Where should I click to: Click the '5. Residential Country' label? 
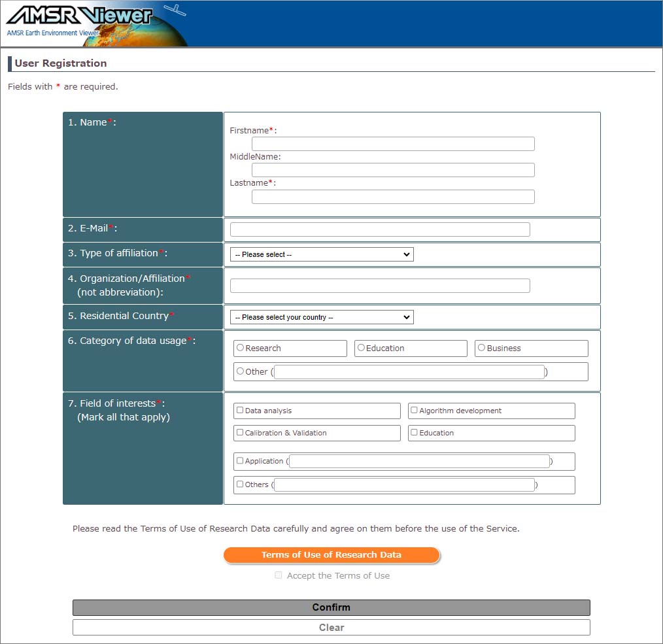(121, 316)
